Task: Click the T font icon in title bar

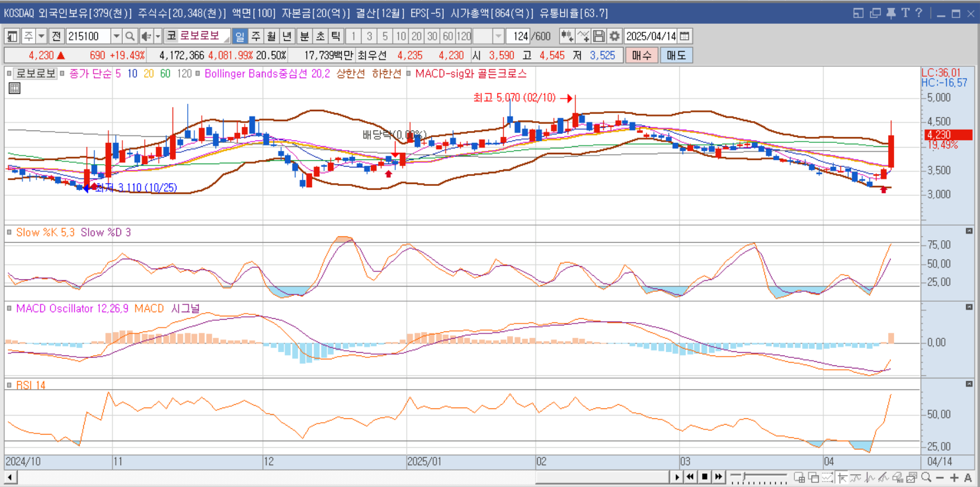Action: pyautogui.click(x=905, y=13)
